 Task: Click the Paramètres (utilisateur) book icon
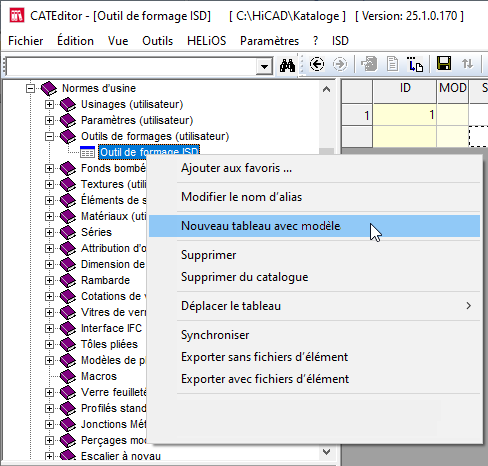(x=68, y=120)
